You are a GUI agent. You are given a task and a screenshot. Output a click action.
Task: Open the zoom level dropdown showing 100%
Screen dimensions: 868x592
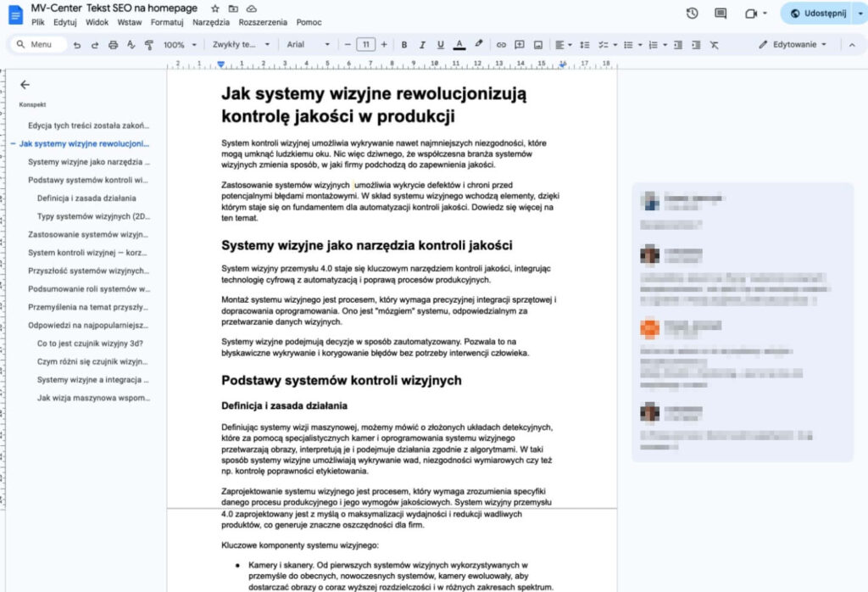[178, 44]
